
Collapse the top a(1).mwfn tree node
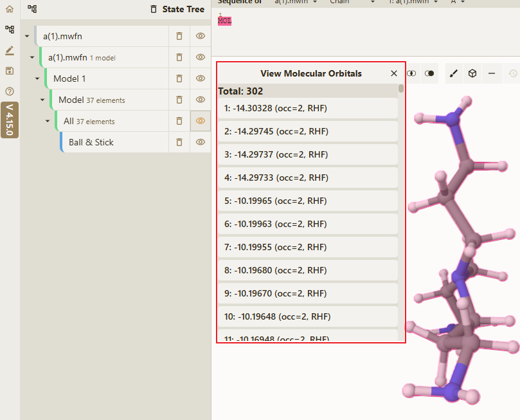point(27,36)
